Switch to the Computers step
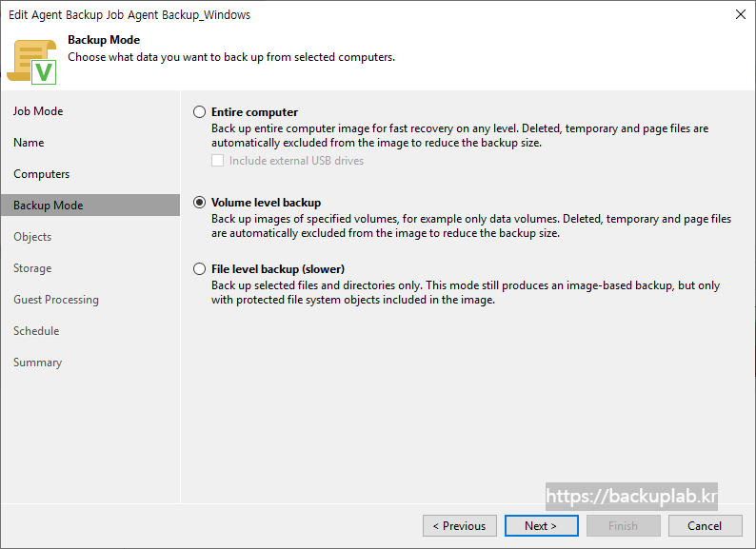The height and width of the screenshot is (549, 756). click(x=42, y=174)
